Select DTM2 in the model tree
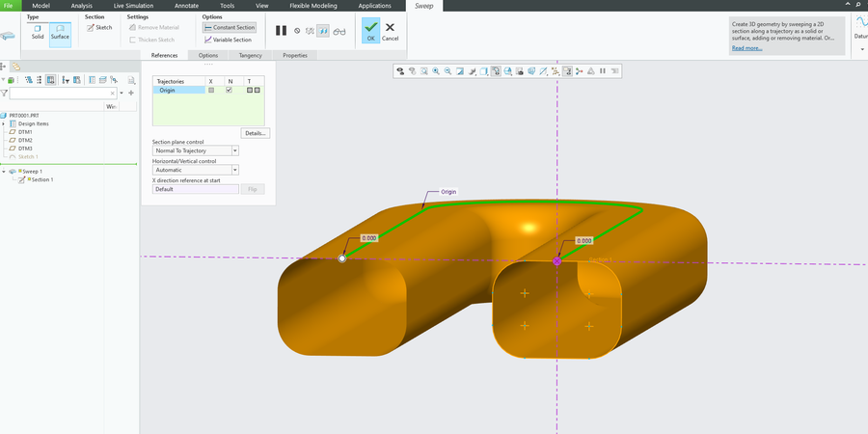Screen dimensions: 868x434 click(25, 140)
